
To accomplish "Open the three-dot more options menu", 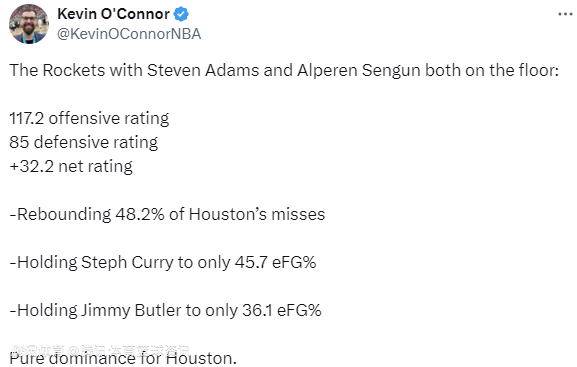I will click(x=565, y=14).
